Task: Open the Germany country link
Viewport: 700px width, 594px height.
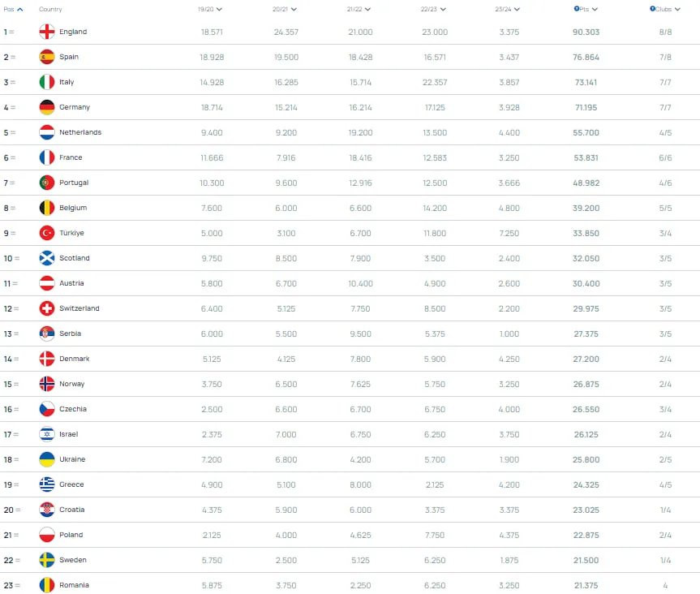Action: click(75, 107)
